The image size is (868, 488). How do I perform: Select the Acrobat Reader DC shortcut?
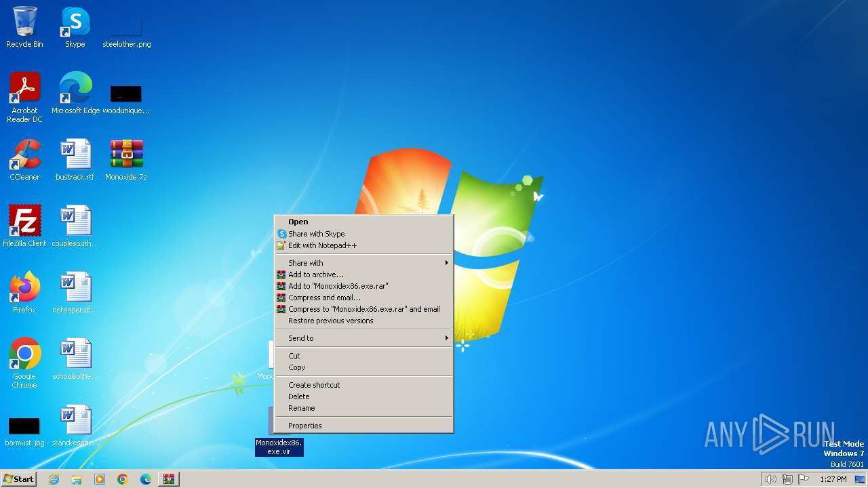tap(24, 98)
